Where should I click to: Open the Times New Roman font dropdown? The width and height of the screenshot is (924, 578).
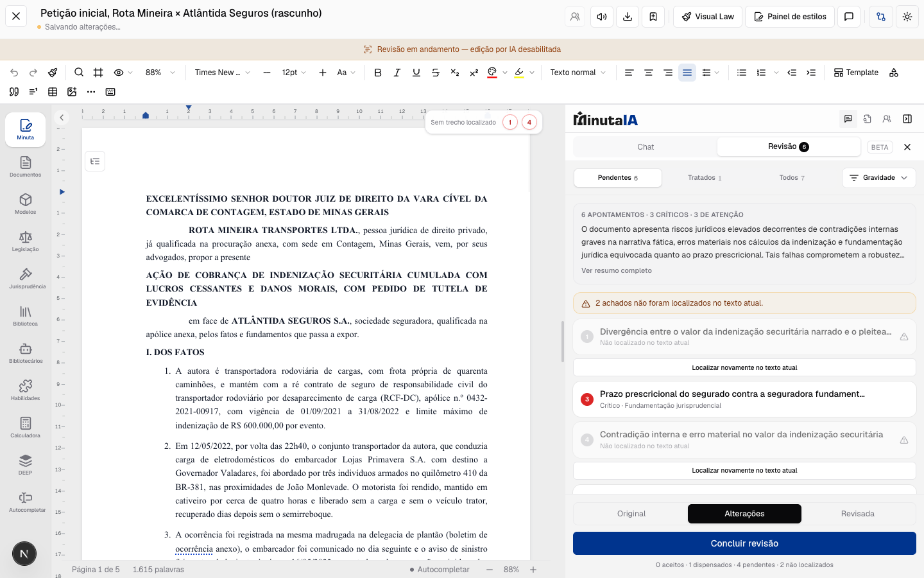pos(222,73)
